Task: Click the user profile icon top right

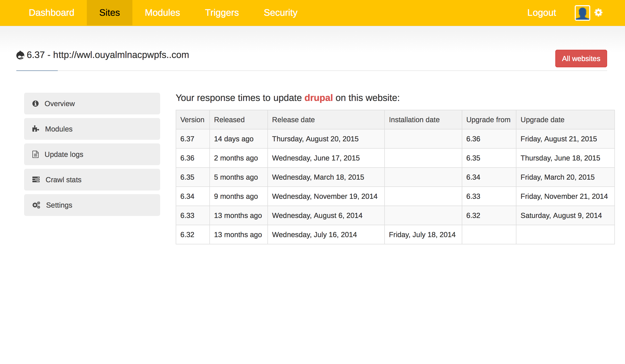Action: coord(582,13)
